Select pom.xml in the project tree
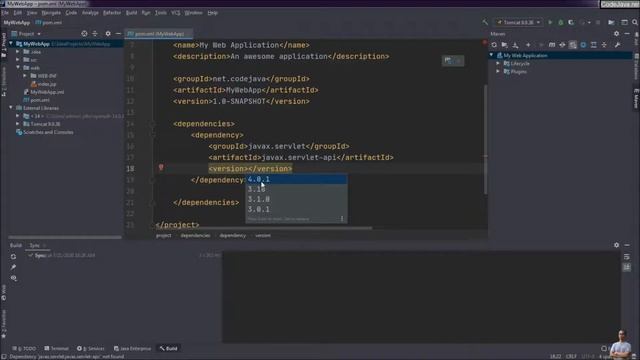The width and height of the screenshot is (640, 360). [36, 100]
